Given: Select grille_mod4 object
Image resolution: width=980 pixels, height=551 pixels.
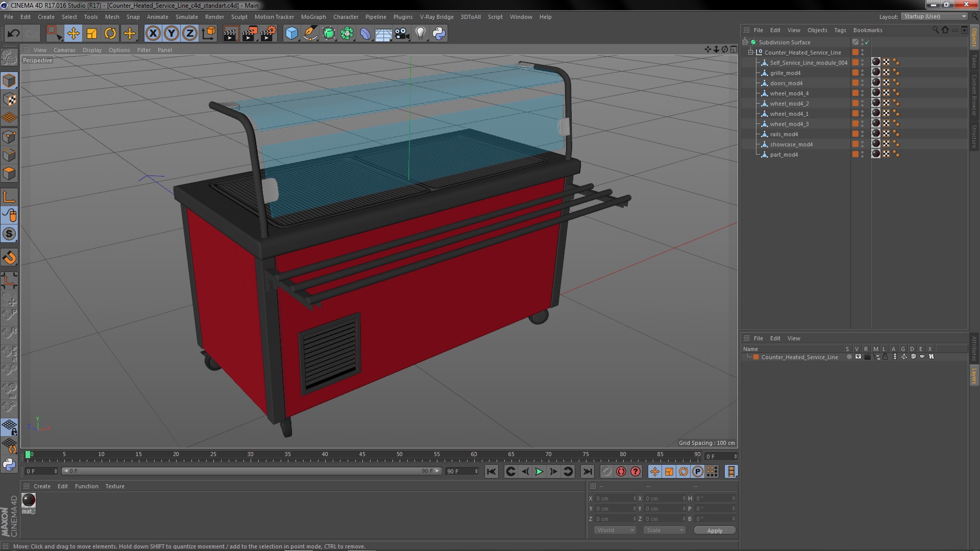Looking at the screenshot, I should pos(785,73).
